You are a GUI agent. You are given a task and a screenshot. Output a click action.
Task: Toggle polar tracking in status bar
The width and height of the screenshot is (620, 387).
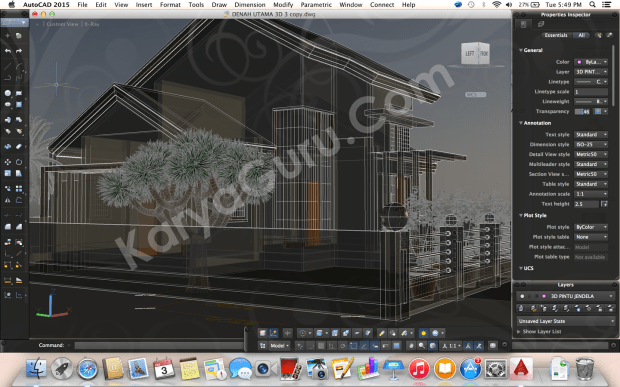coord(342,346)
